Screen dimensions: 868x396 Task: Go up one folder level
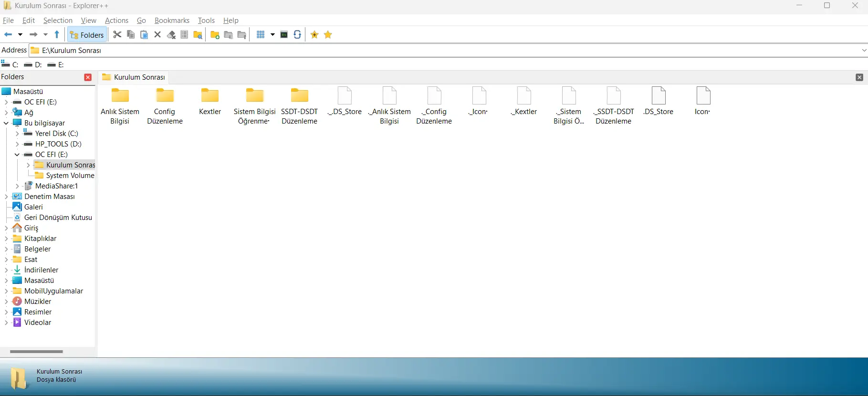pos(57,35)
